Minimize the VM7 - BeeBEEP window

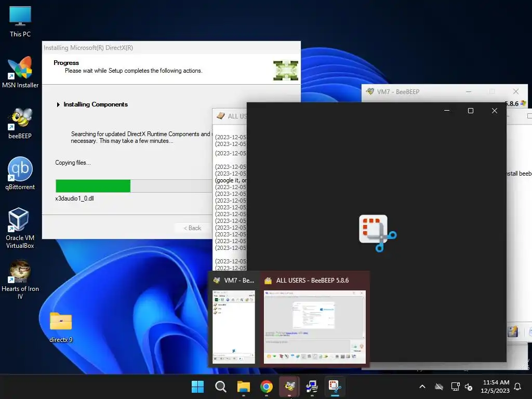click(x=469, y=91)
